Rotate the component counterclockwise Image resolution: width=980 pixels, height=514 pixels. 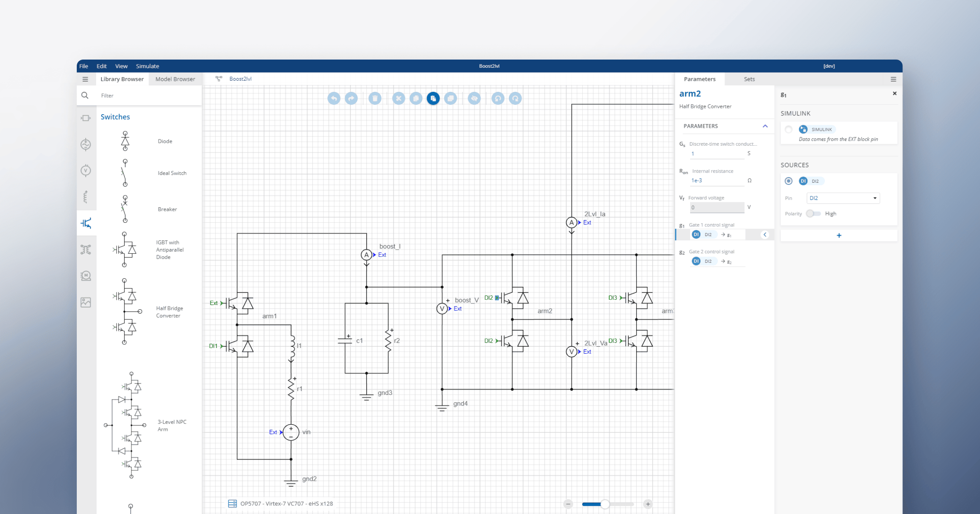[x=498, y=98]
